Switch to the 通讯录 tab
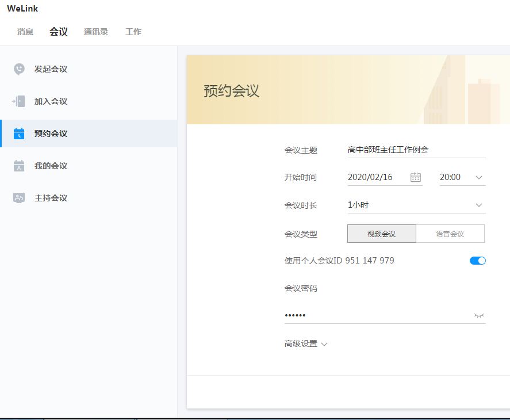510x420 pixels. point(96,32)
